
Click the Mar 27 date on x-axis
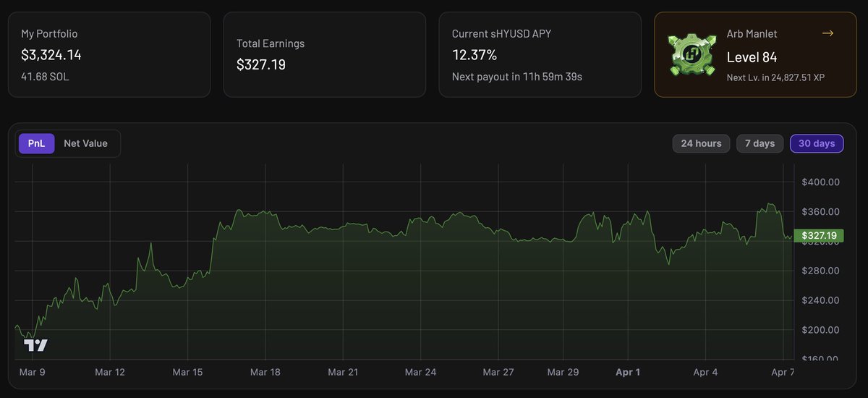pyautogui.click(x=498, y=373)
